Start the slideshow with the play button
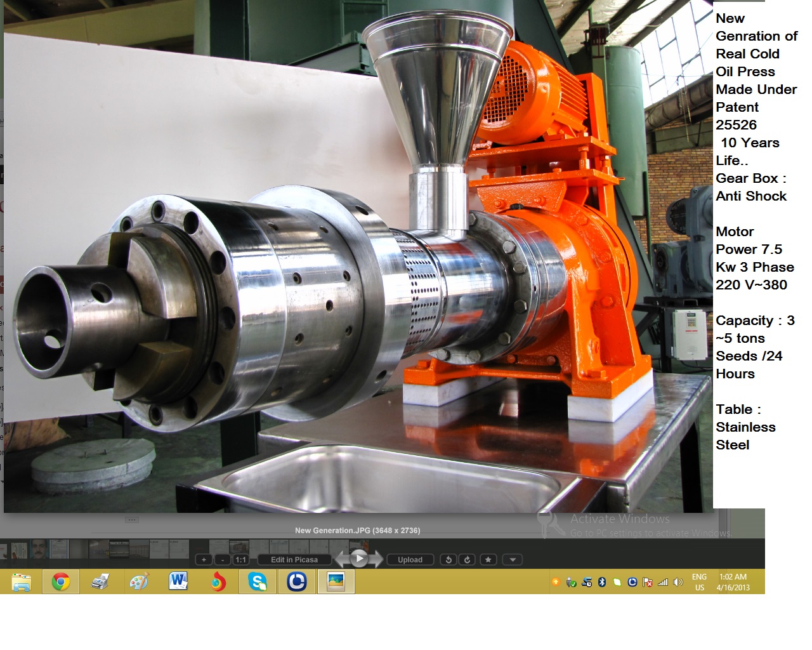Screen dimensions: 812x650 pyautogui.click(x=359, y=559)
